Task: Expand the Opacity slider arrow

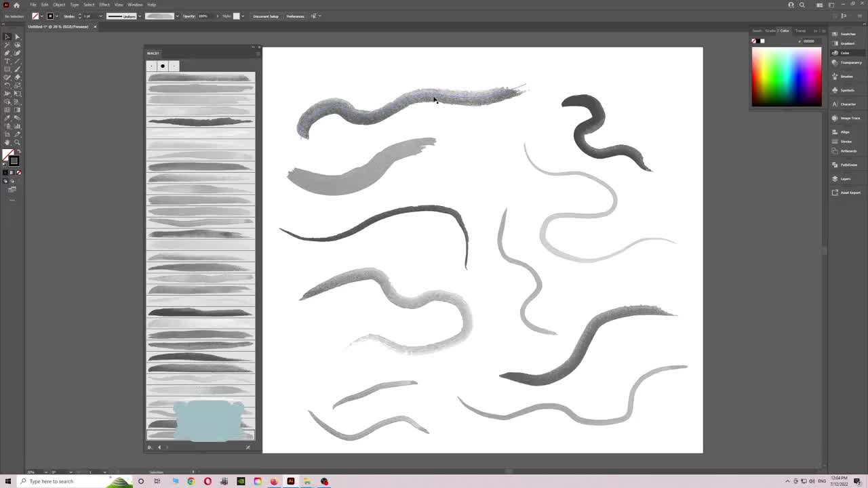Action: [x=217, y=16]
